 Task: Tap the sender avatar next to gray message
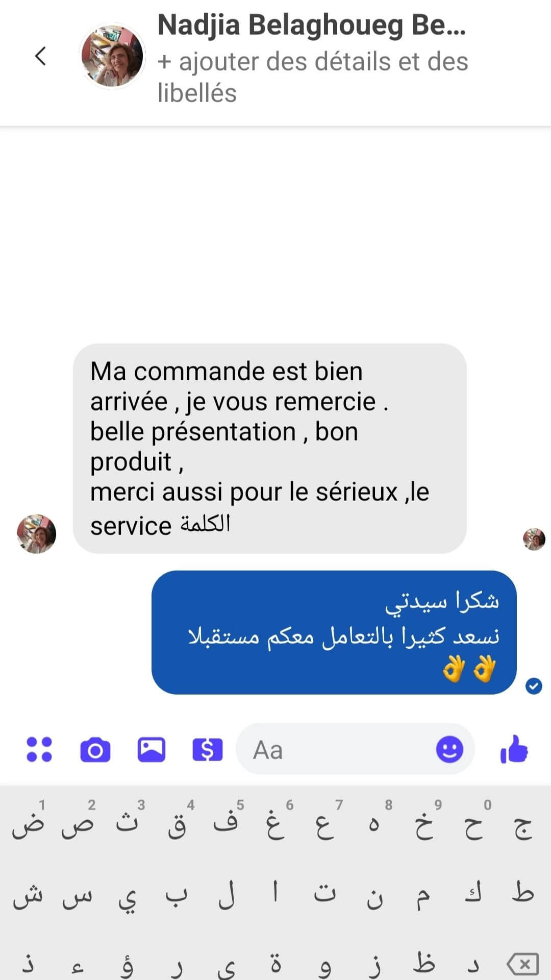click(36, 534)
